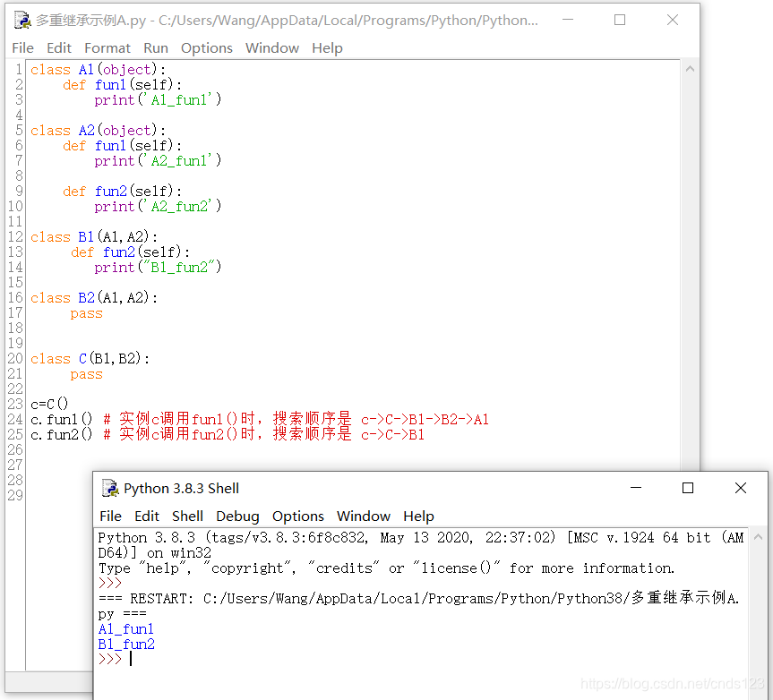Click 'def fun1(self):' in class A1
Viewport: 773px width, 700px height.
point(122,85)
